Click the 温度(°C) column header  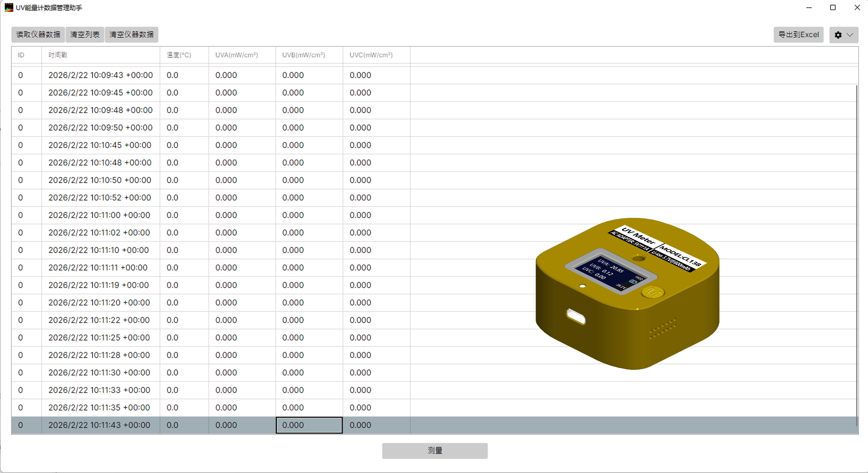179,55
